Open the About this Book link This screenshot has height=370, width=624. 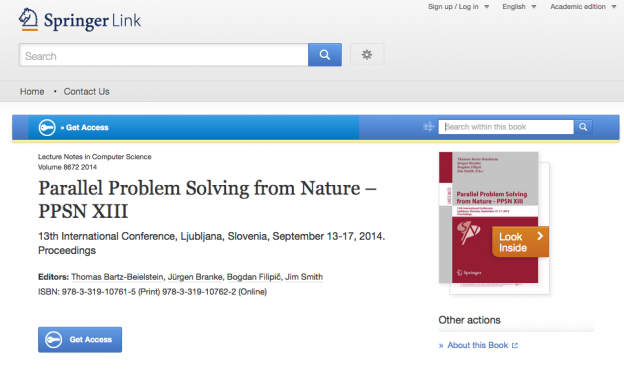click(x=478, y=345)
